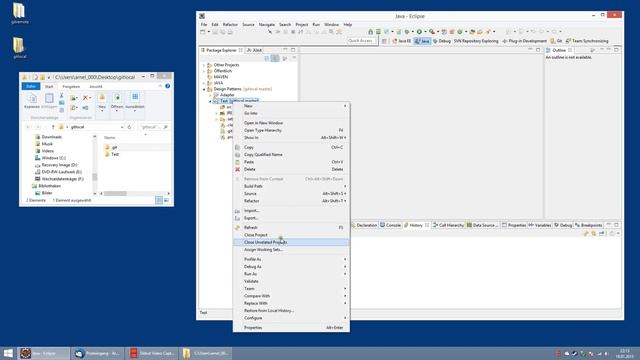Click the red X delete icon in Explorer ribbon
The width and height of the screenshot is (640, 360).
(86, 98)
